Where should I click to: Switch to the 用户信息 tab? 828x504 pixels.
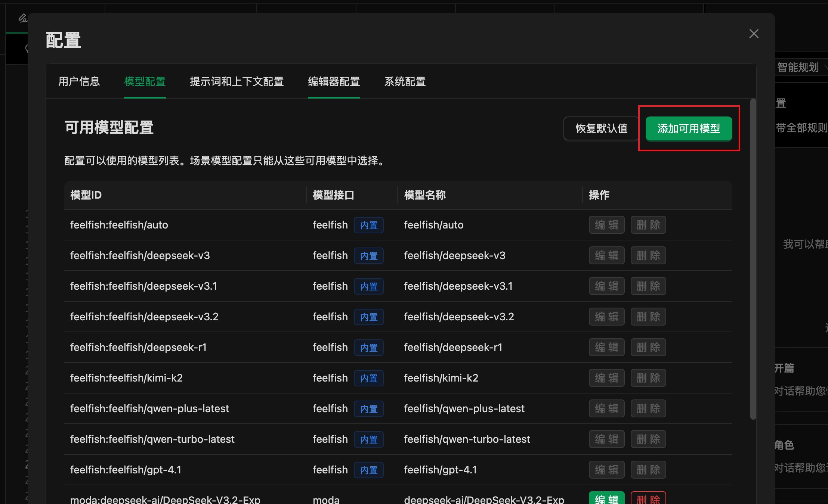pos(79,81)
